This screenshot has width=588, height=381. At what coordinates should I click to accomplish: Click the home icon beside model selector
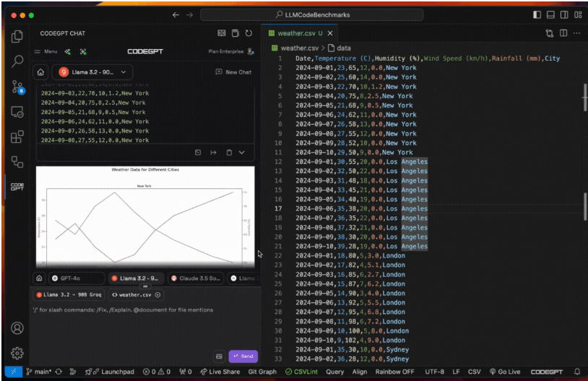(40, 72)
